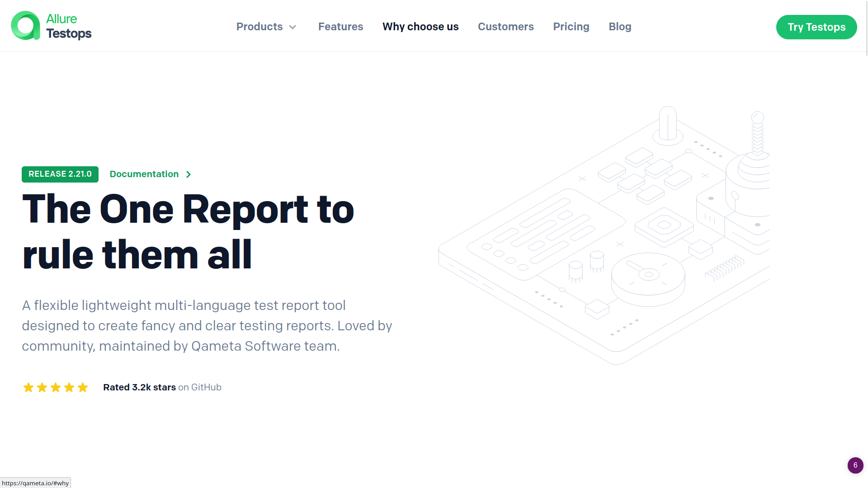Click the Customers navigation tab
868x488 pixels.
[505, 27]
